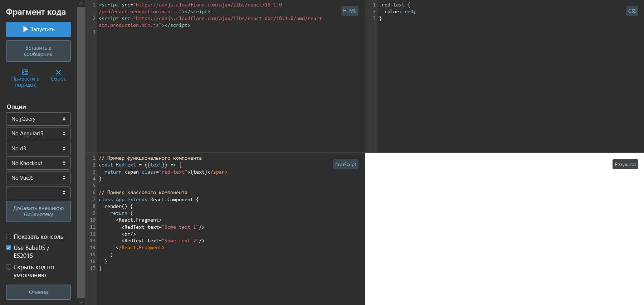
Task: Click the sidebar scrollbar thumb
Action: point(81,152)
